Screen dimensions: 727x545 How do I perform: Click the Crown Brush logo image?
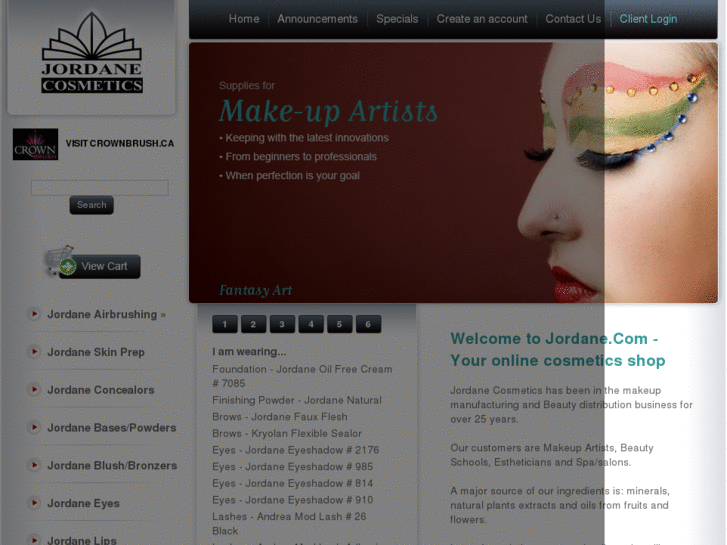(x=35, y=144)
